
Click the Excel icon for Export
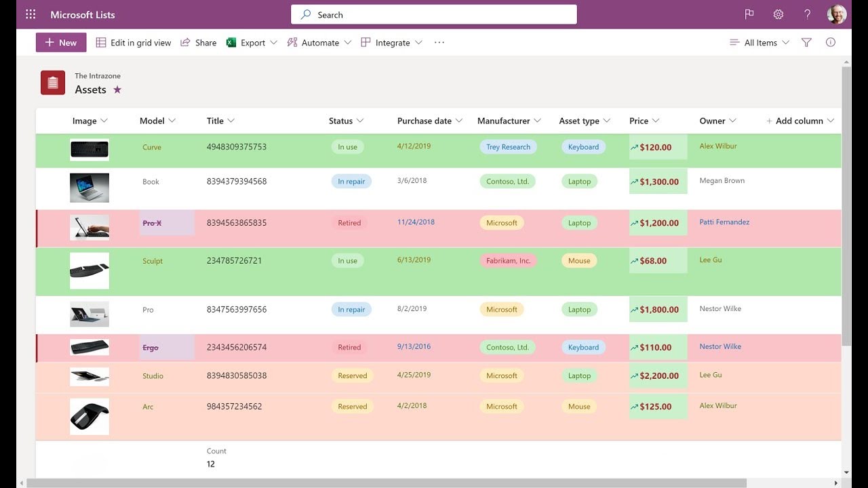click(231, 42)
